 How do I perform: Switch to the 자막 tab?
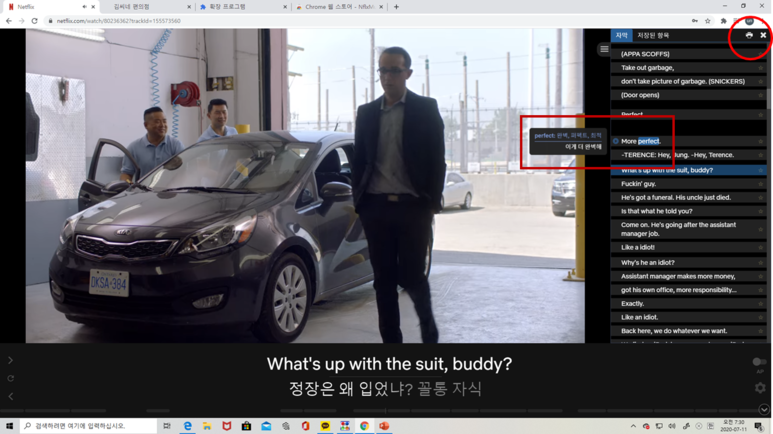(621, 36)
